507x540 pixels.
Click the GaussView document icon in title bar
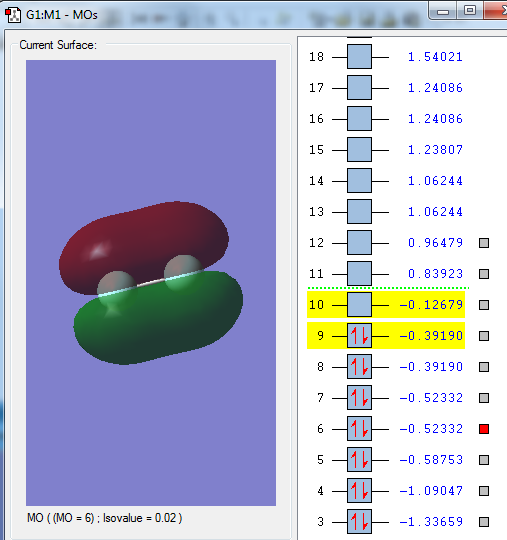[13, 15]
